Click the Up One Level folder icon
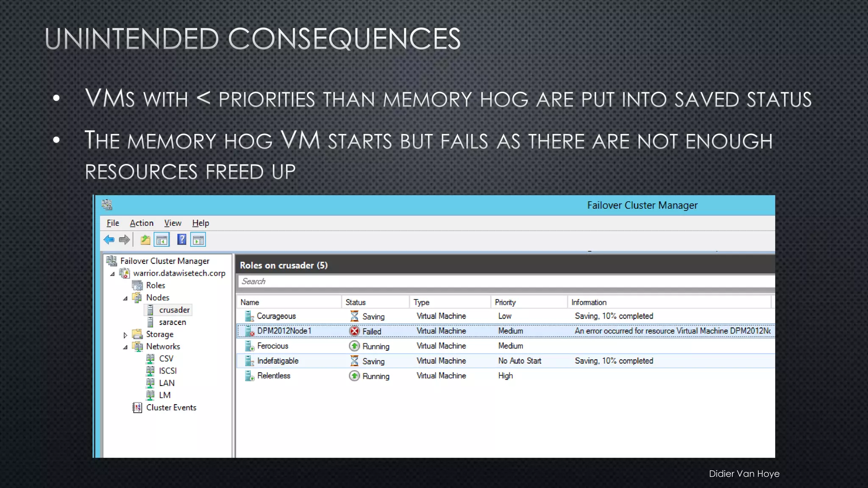 coord(145,240)
